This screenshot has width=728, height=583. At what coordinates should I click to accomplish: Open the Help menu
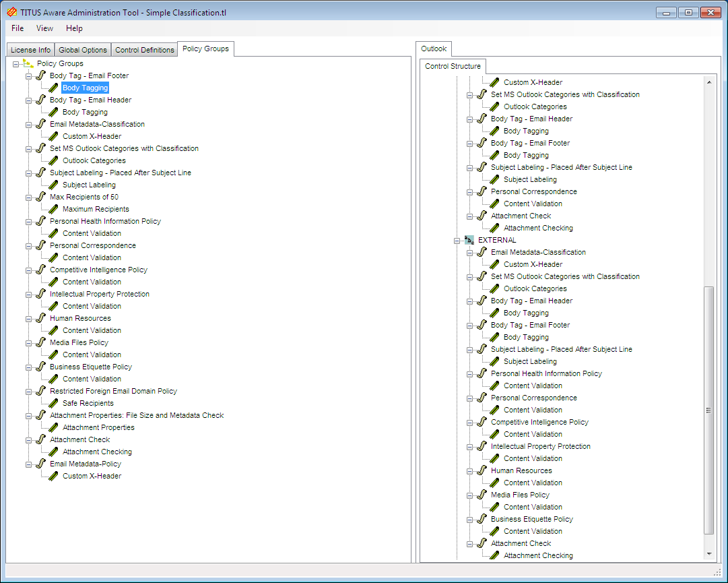coord(74,28)
